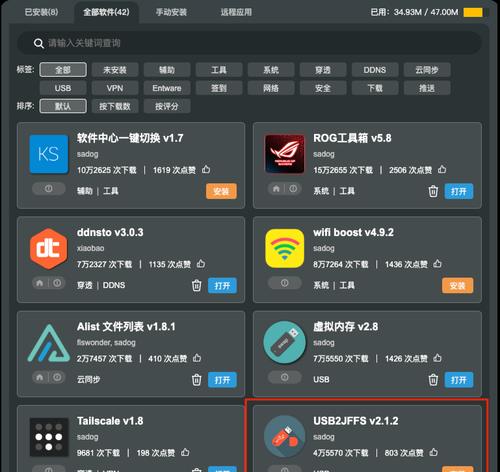
Task: Click the search magnifier icon
Action: tap(39, 43)
